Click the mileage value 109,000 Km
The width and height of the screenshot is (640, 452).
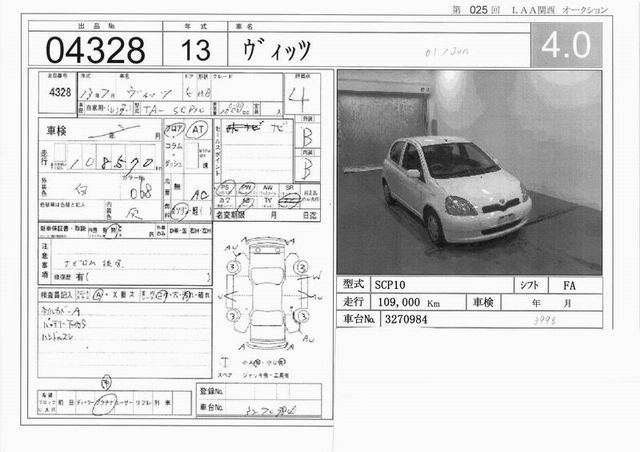pos(409,303)
